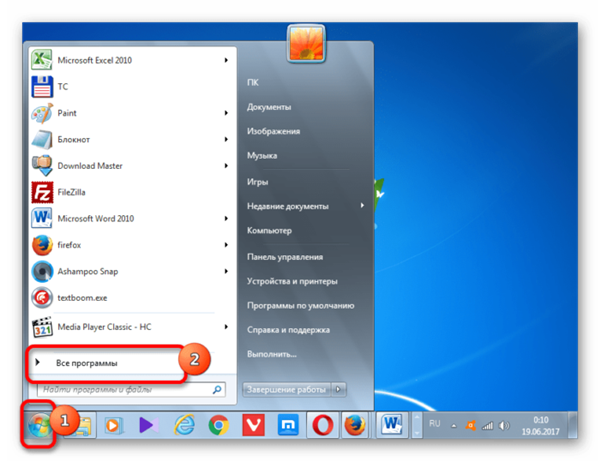Open Firefox from the taskbar
The width and height of the screenshot is (600, 461).
pyautogui.click(x=355, y=425)
